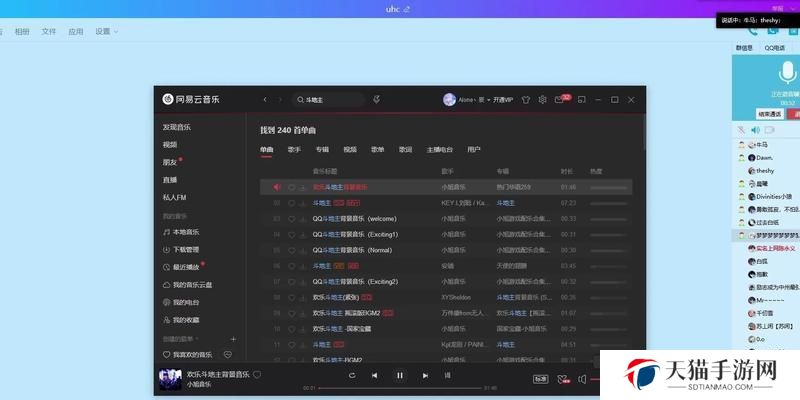The image size is (800, 400).
Task: Like the QQ斗地主背景音乐 (welcome) song heart
Action: (x=292, y=219)
